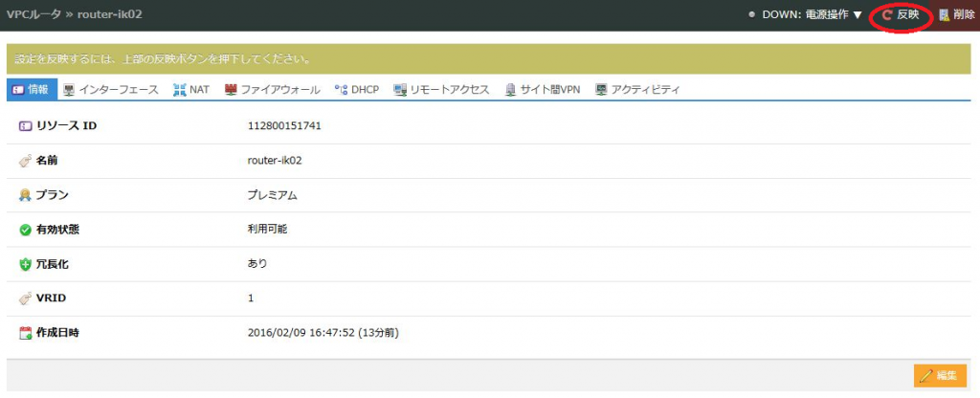
Task: Click the shield icon beside 冗長化
Action: 25,264
